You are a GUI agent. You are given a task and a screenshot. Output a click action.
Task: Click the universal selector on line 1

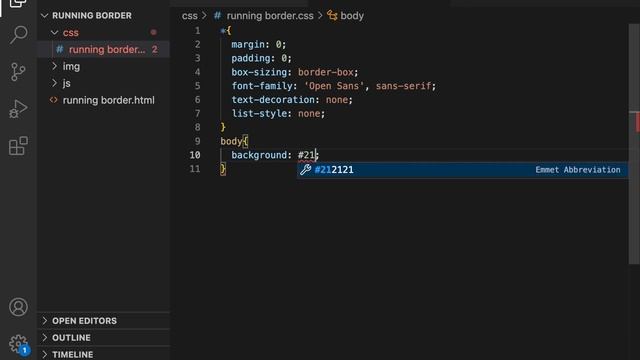click(223, 31)
